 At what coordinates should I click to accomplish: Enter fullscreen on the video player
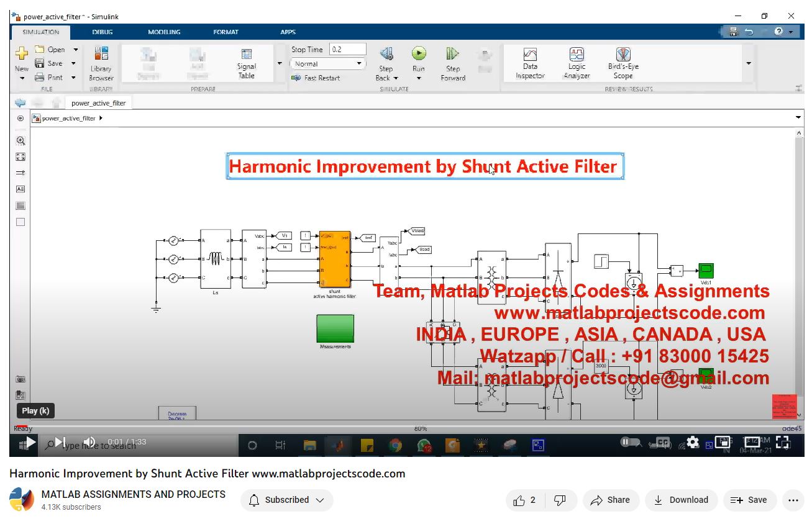click(783, 442)
